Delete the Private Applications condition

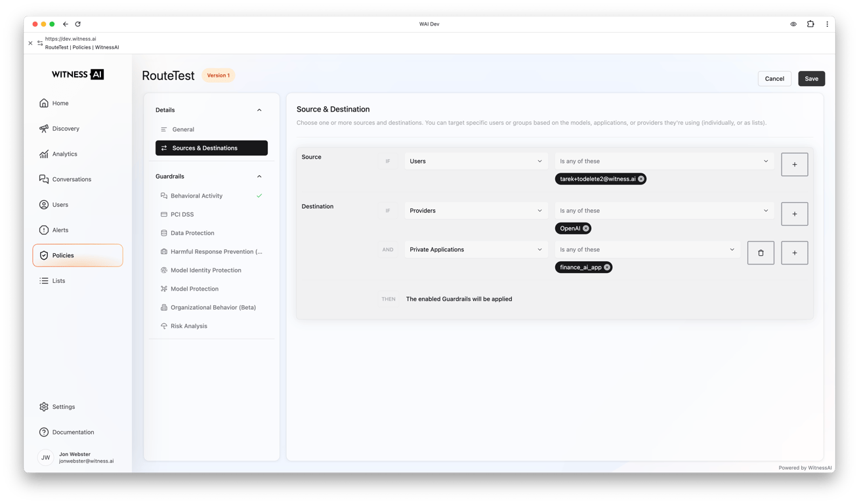click(x=761, y=253)
